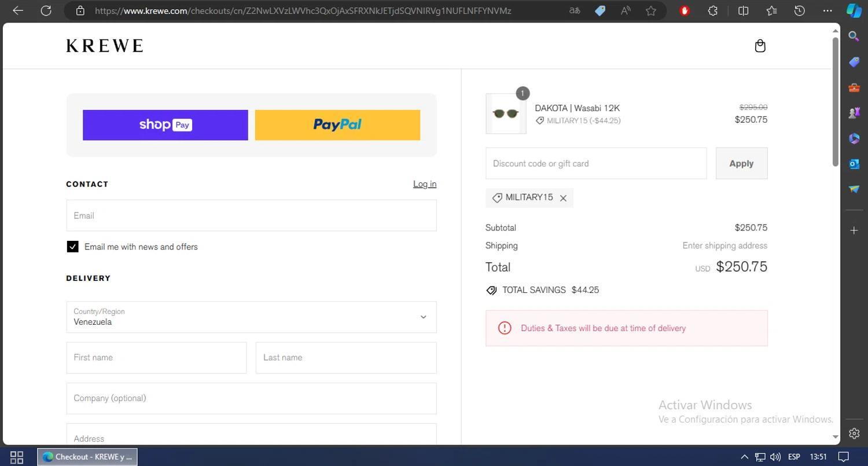Screen dimensions: 868x466
Task: Go to KREWE home via logo
Action: (x=105, y=46)
